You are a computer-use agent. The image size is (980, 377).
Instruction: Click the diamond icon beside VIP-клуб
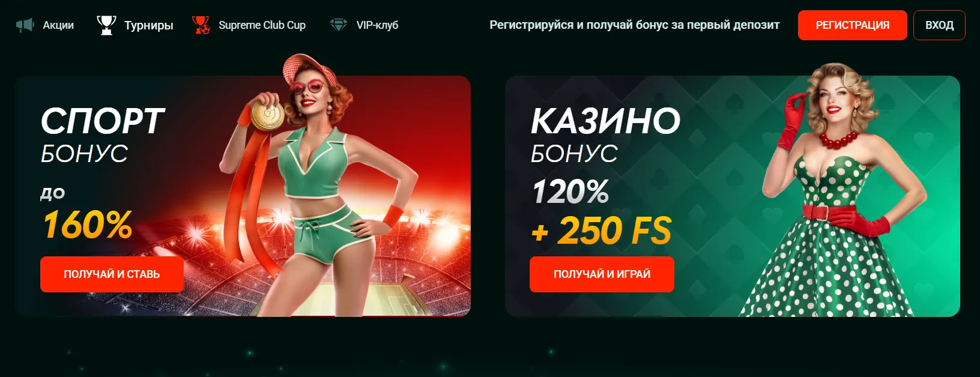(339, 25)
